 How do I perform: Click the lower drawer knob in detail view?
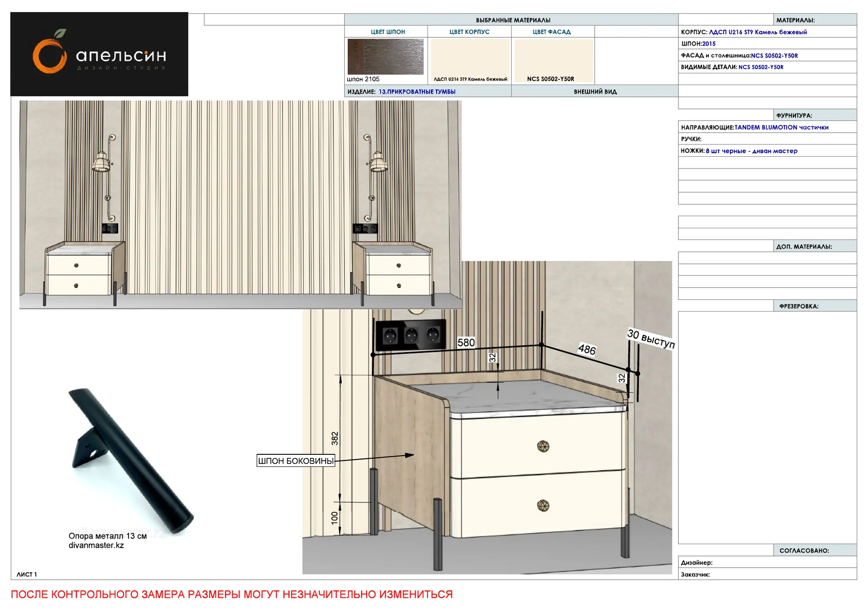tap(543, 506)
